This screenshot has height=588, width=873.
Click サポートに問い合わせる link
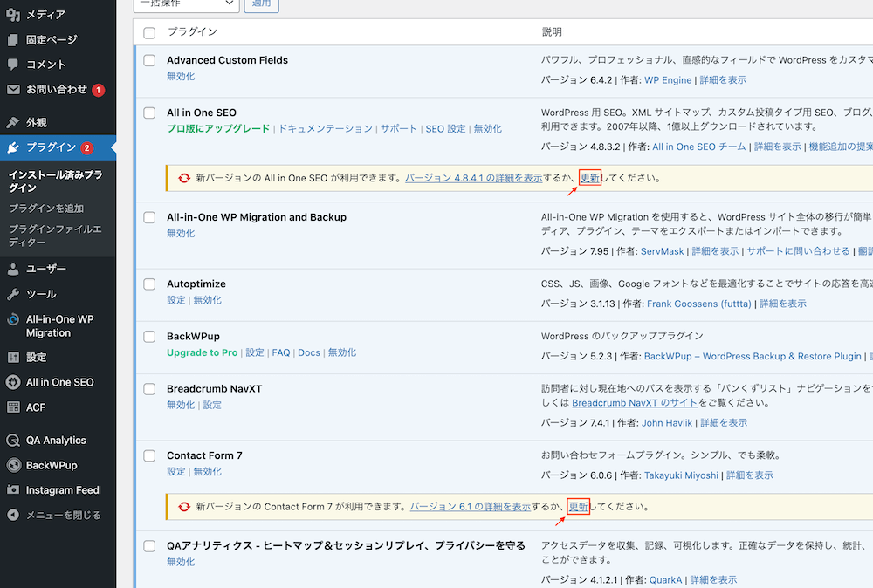[799, 251]
